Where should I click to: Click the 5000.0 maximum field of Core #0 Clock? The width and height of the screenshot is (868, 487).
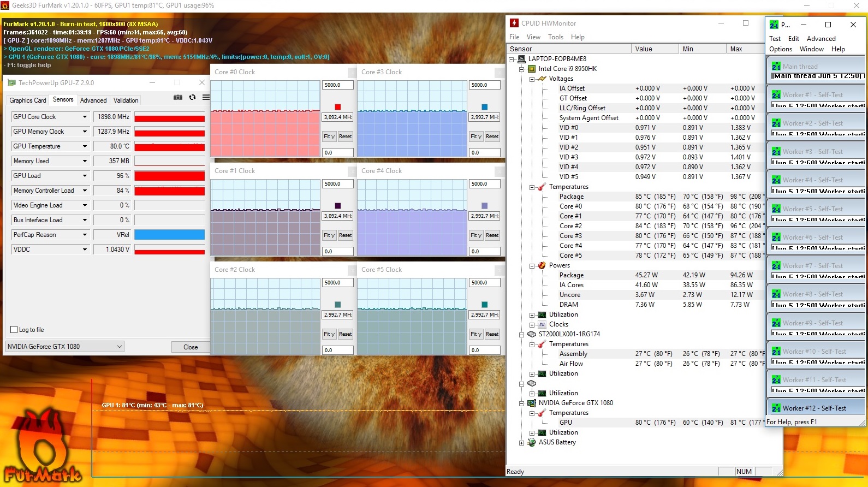(x=338, y=85)
